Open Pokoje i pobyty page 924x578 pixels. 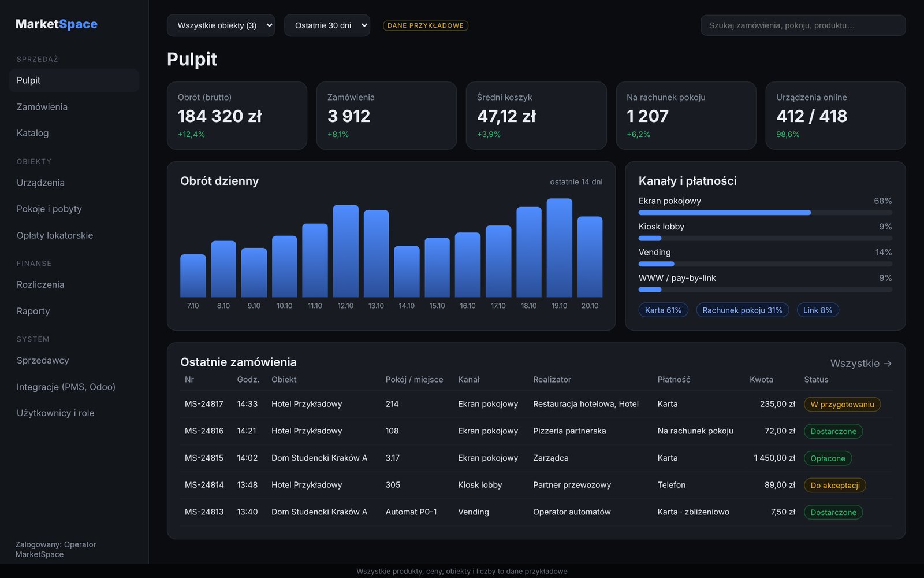coord(74,209)
